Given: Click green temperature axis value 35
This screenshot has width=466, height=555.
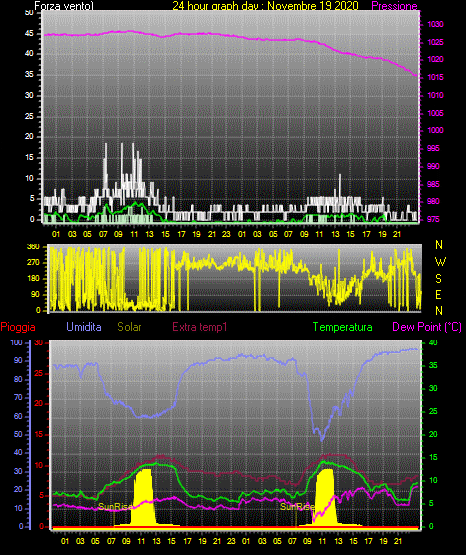Looking at the screenshot, I should tap(433, 365).
